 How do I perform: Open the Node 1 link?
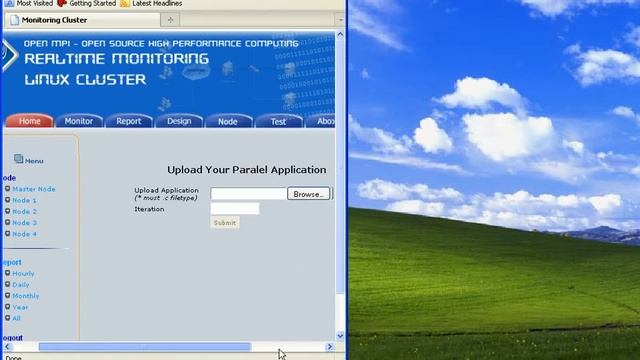coord(24,200)
